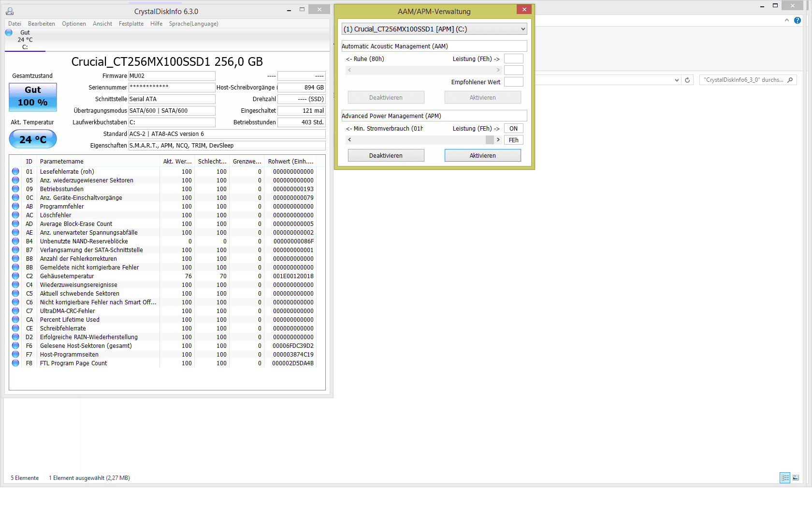This screenshot has height=508, width=812.
Task: Click status icon of Average Block-Erase Count row
Action: click(x=15, y=224)
